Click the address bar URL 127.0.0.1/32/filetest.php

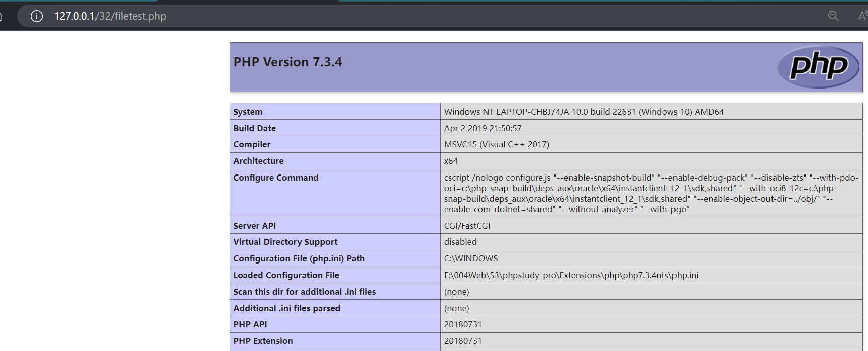tap(110, 16)
